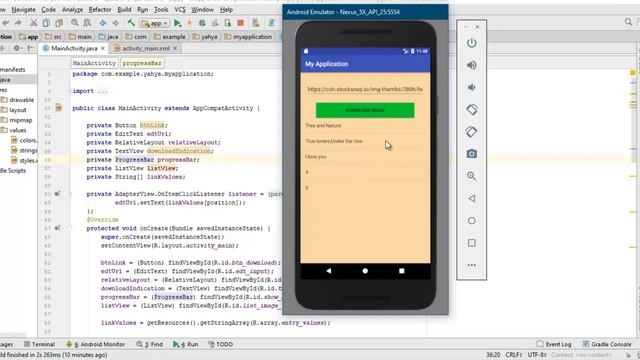
Task: Click the emulator sidebar Home circle
Action: click(x=471, y=221)
